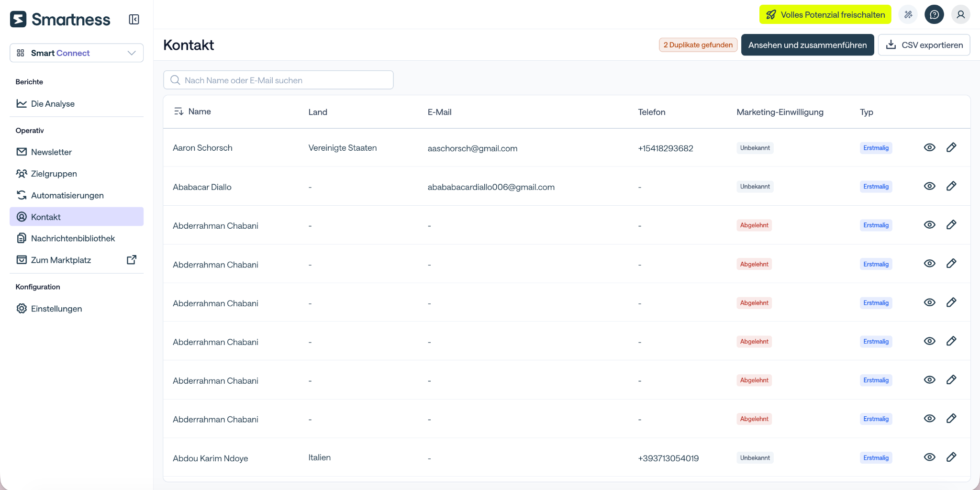
Task: Click the Marketing-Einwilligung column header
Action: [x=780, y=112]
